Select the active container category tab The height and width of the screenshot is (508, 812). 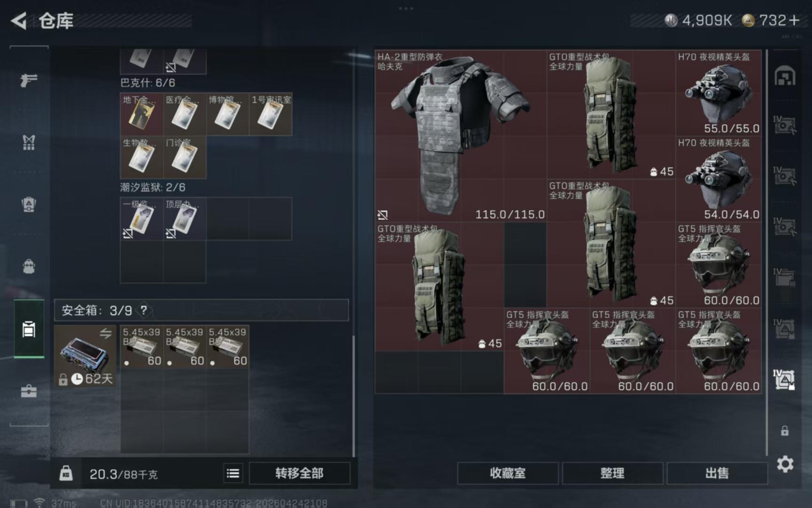(x=29, y=329)
